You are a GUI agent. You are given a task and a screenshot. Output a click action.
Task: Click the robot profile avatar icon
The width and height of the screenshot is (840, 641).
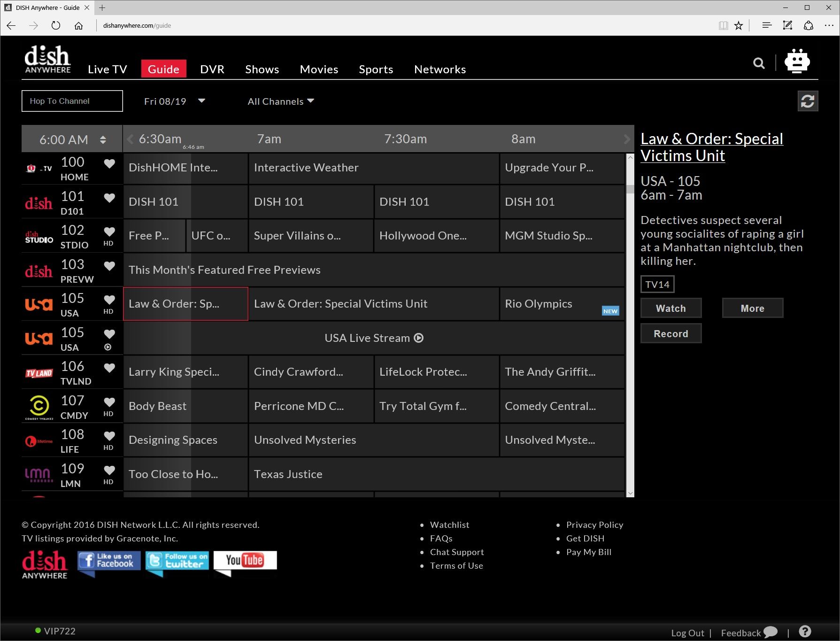797,62
